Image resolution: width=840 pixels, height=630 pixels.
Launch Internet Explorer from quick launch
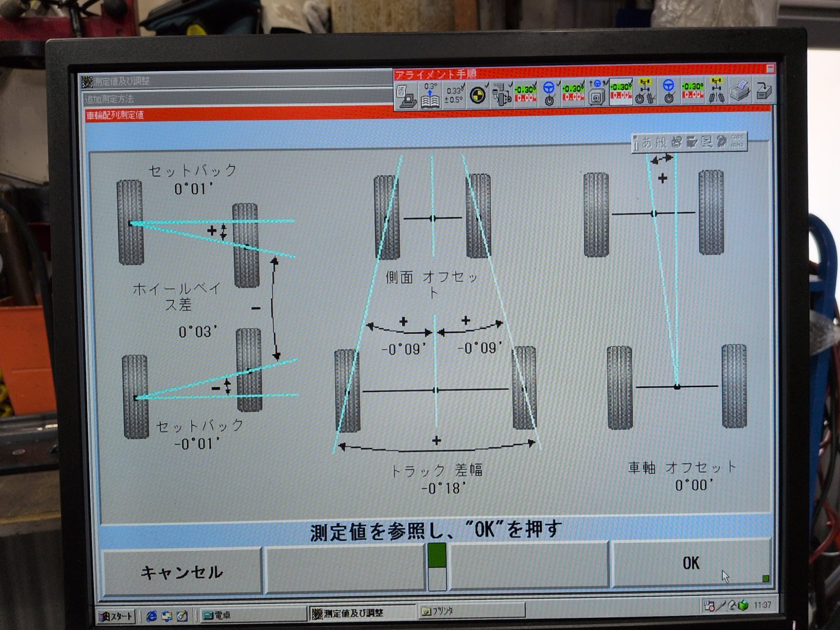[x=152, y=616]
